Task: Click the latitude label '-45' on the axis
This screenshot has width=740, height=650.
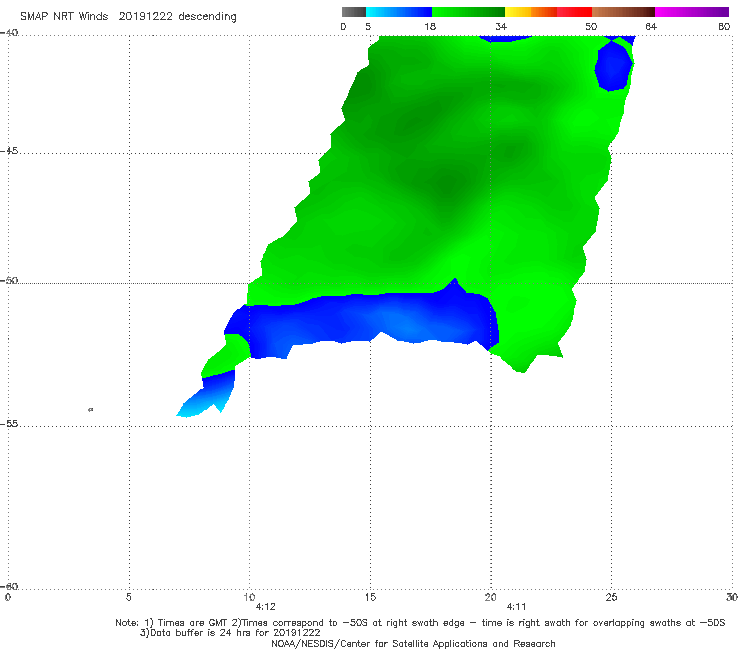Action: point(9,151)
